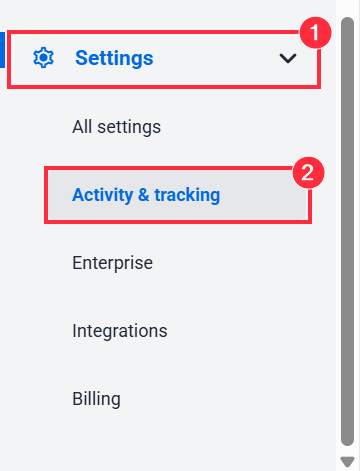Open All settings
Screen dimensions: 363x471
pos(116,127)
